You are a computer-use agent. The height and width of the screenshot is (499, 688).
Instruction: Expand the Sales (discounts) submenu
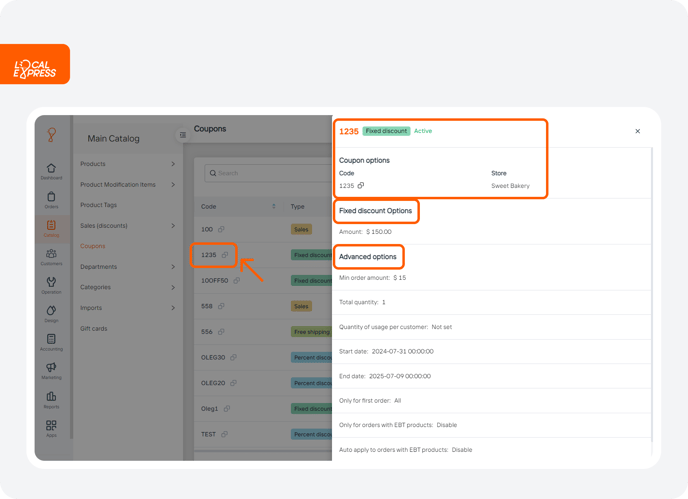[x=173, y=226]
